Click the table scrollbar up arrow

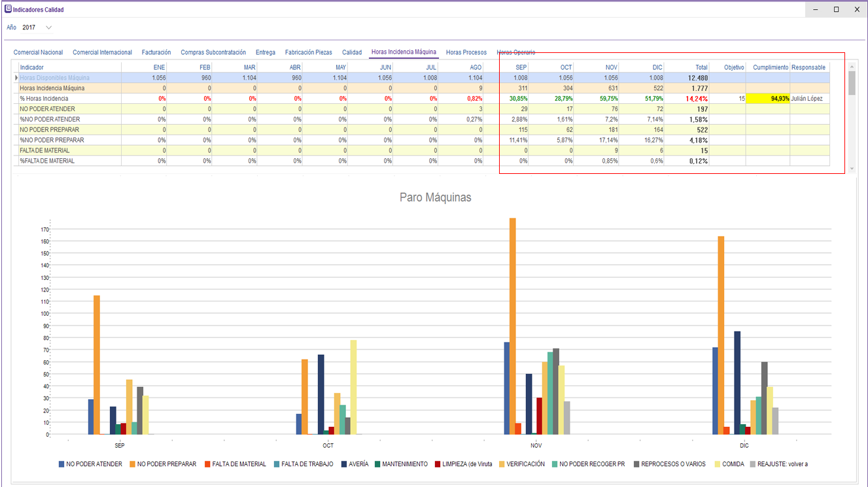[852, 66]
